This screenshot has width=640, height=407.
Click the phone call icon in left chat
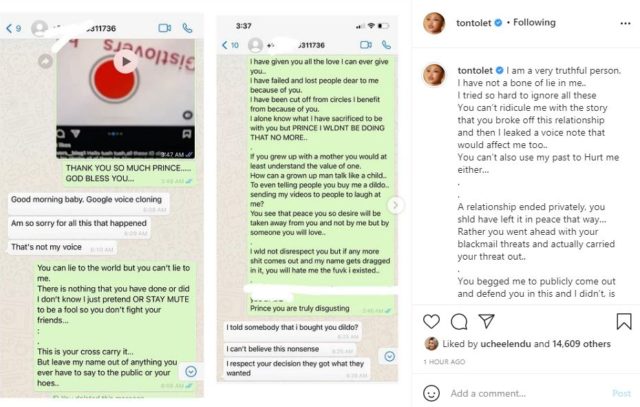[187, 28]
